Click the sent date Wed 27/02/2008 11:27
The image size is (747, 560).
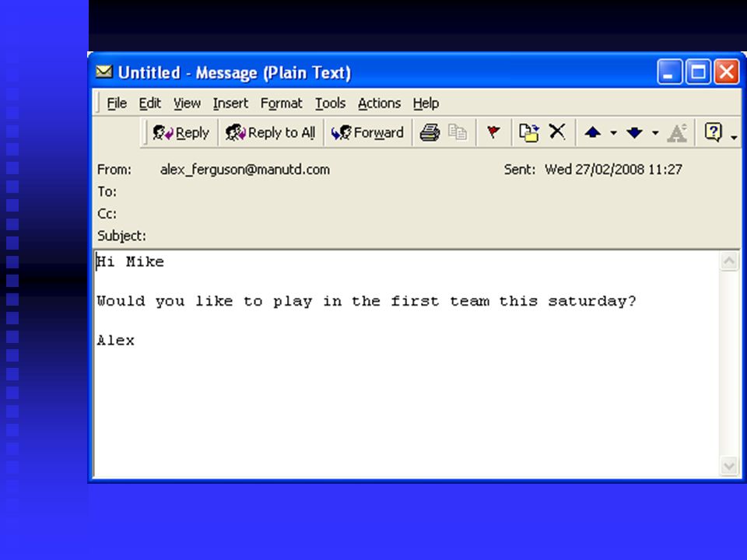click(x=614, y=170)
